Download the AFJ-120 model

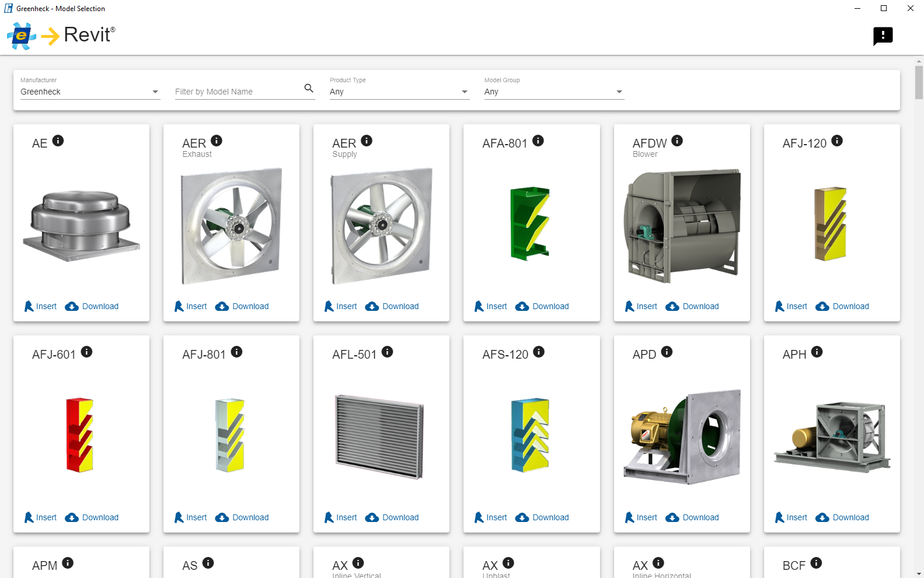tap(842, 306)
